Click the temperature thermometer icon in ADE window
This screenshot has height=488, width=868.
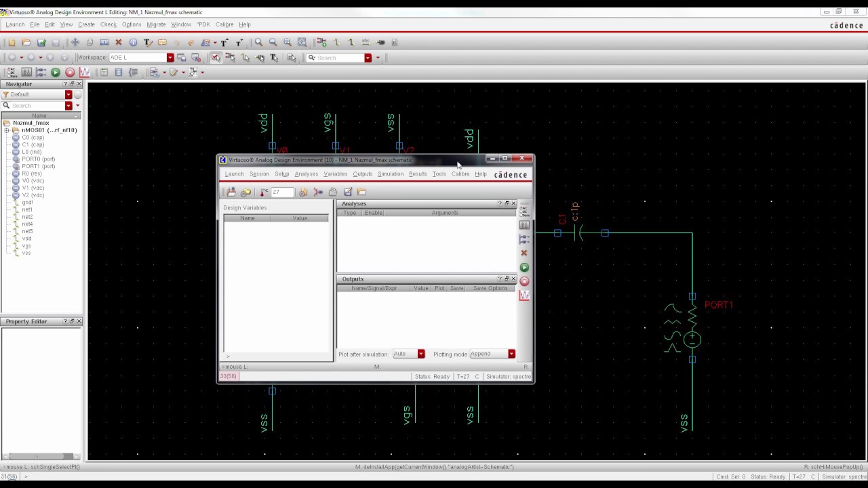pyautogui.click(x=264, y=192)
